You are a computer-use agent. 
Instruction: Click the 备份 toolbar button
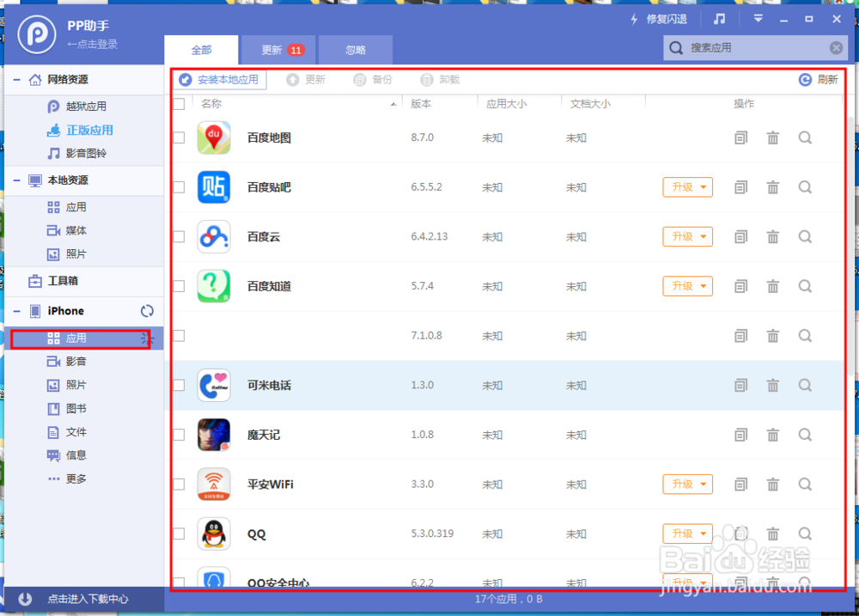[x=373, y=80]
